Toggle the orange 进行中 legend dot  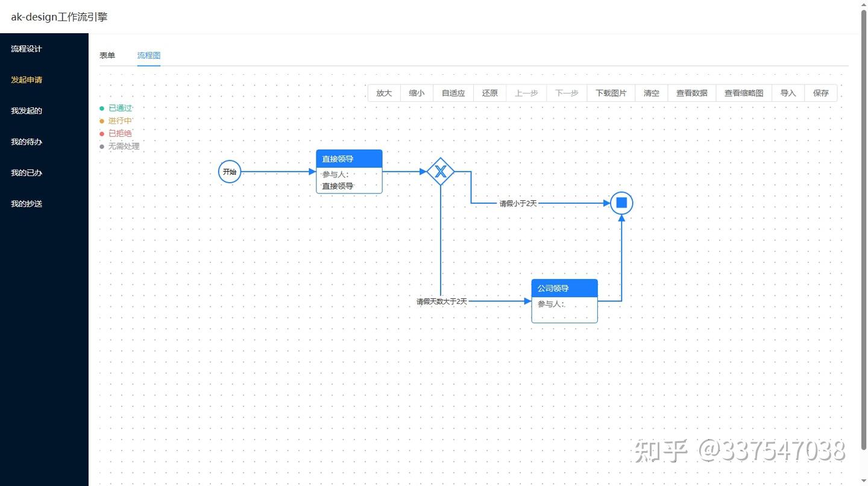102,121
